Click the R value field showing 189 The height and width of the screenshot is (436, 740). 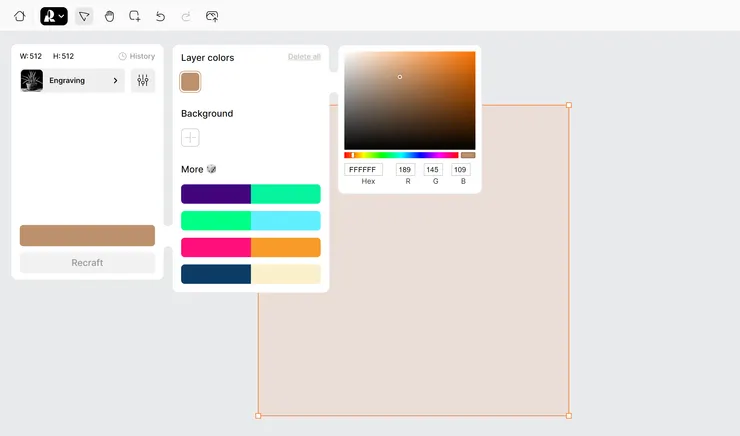pyautogui.click(x=405, y=169)
